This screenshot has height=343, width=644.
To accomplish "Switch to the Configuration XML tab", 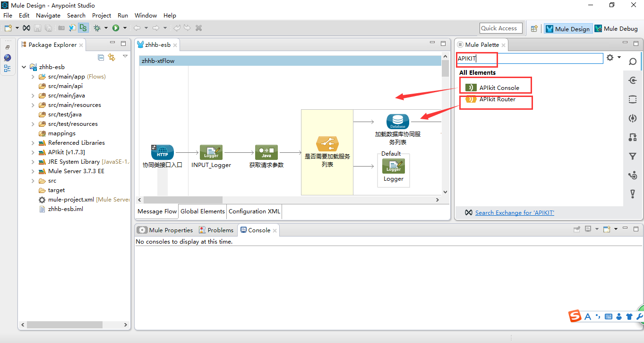I will pyautogui.click(x=254, y=211).
